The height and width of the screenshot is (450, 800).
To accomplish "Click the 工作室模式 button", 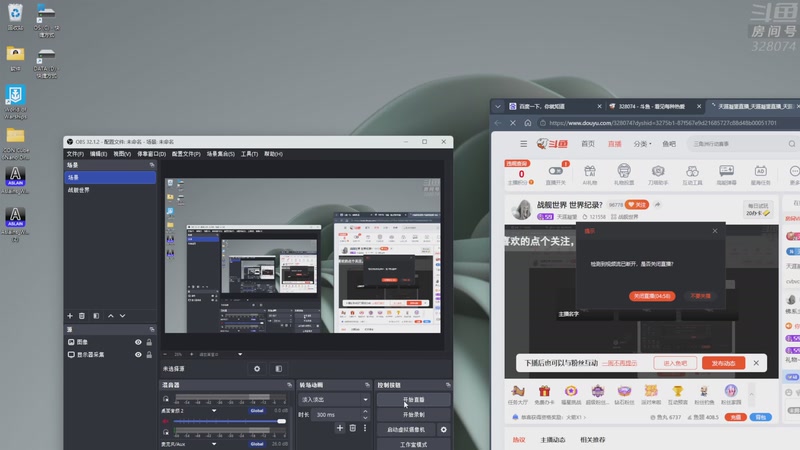I will click(413, 444).
